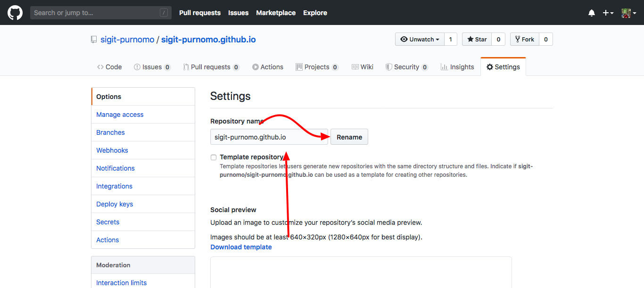This screenshot has height=288, width=644.
Task: Switch to the Security tab
Action: click(x=407, y=67)
